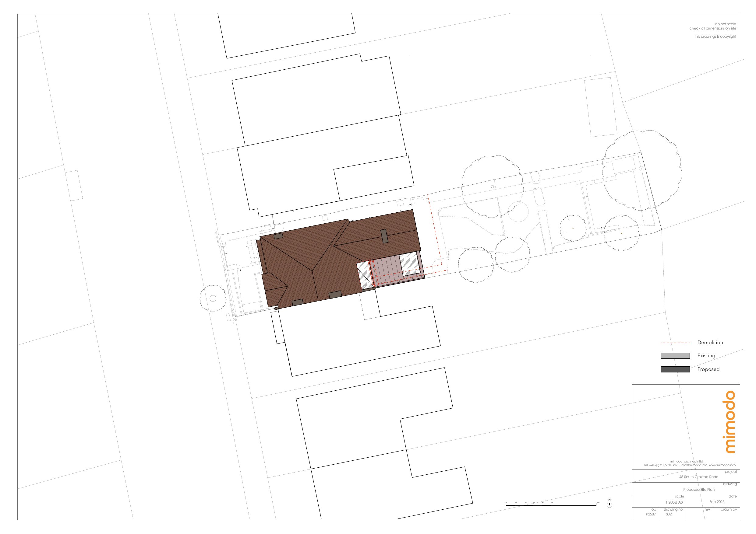Click the red dashed Demolition legend line

[675, 343]
